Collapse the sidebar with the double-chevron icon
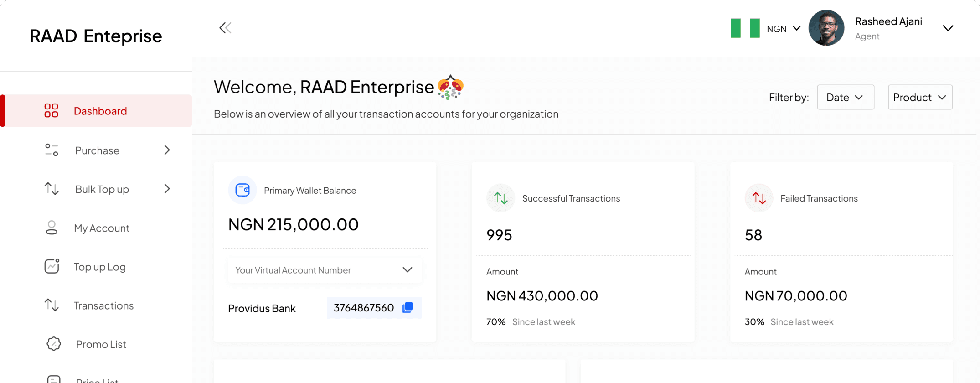The width and height of the screenshot is (980, 383). click(x=225, y=28)
